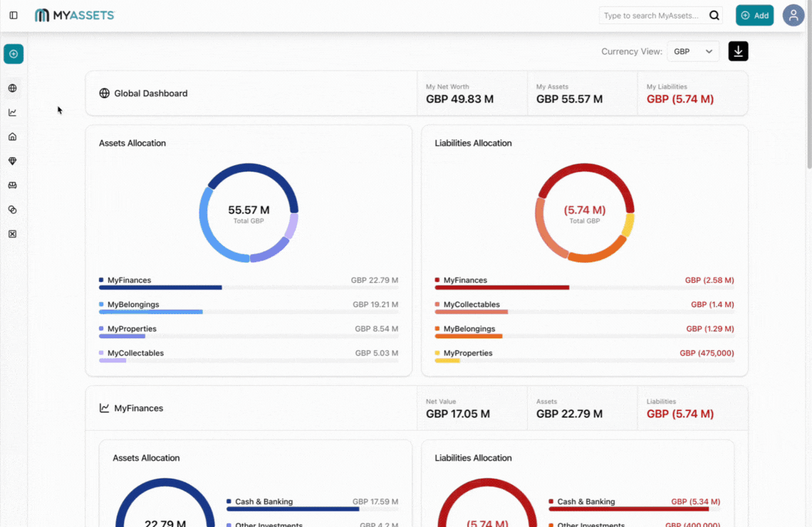The image size is (812, 527).
Task: Select MyCollectables legend in Liabilities Allocation
Action: tap(471, 305)
